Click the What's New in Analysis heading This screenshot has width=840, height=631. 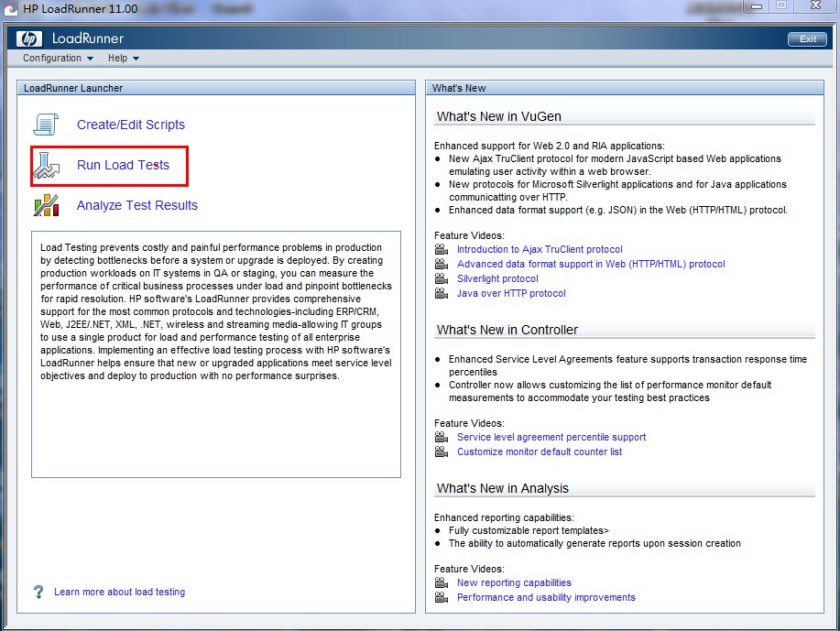(503, 488)
